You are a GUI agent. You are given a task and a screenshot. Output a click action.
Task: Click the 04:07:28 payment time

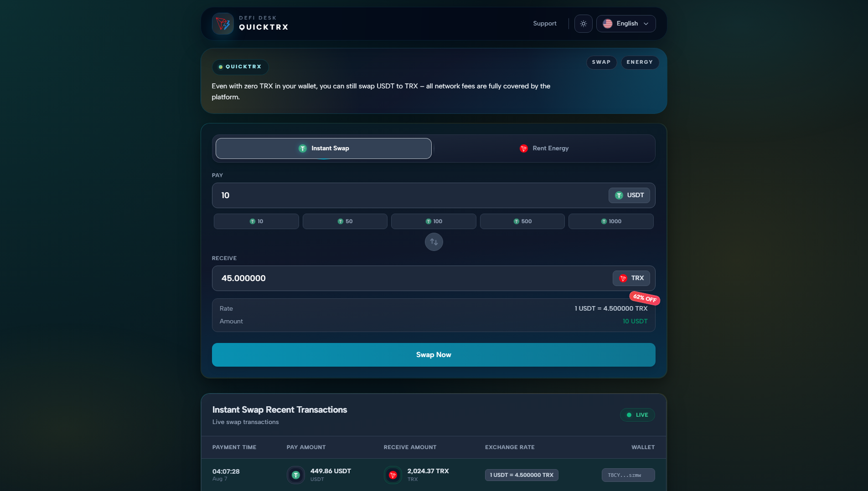point(226,471)
